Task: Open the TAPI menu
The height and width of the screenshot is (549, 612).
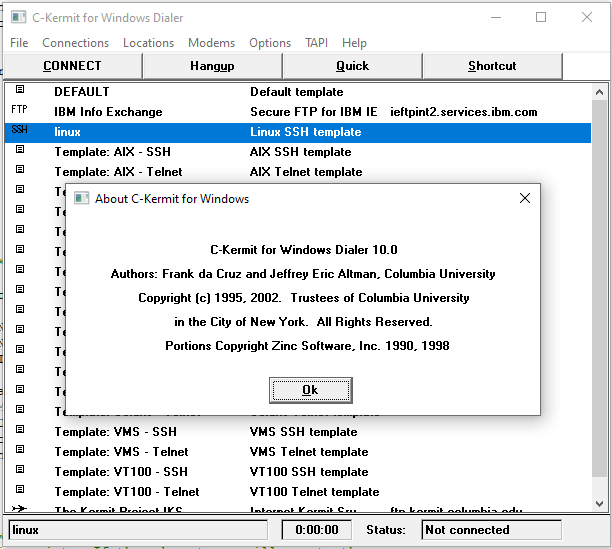Action: point(316,43)
